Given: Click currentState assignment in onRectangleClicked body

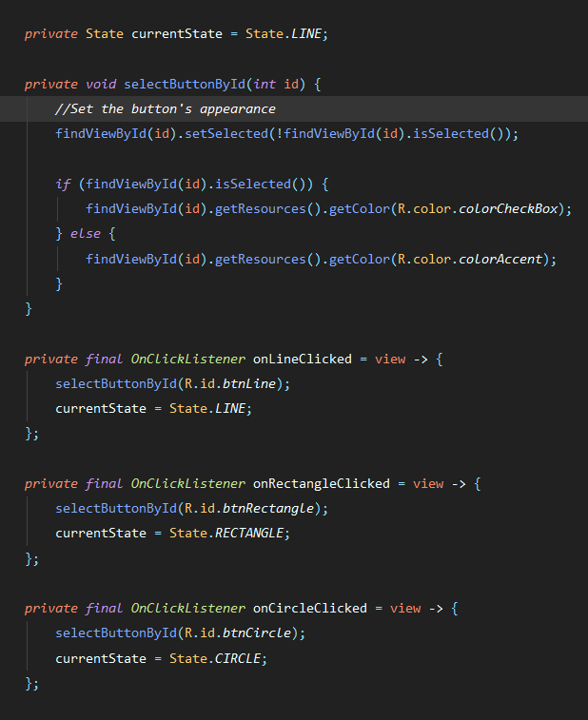Looking at the screenshot, I should 101,534.
